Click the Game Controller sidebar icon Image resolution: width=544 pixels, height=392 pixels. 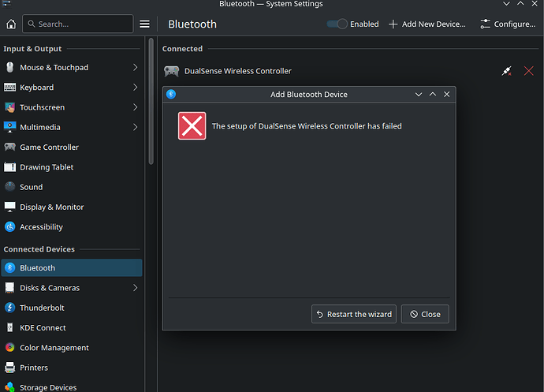point(9,147)
